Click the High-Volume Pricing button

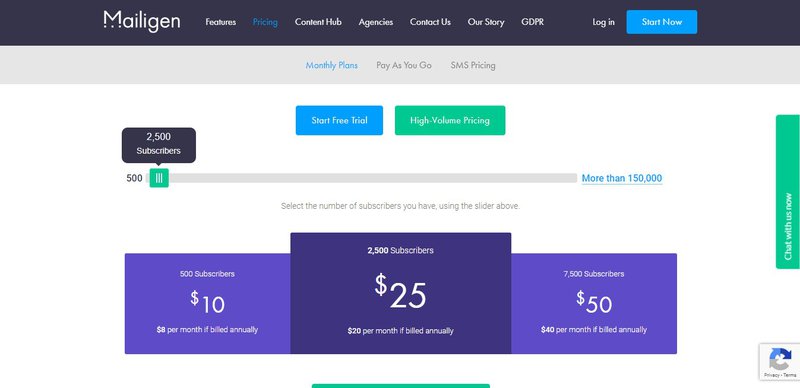click(x=450, y=120)
